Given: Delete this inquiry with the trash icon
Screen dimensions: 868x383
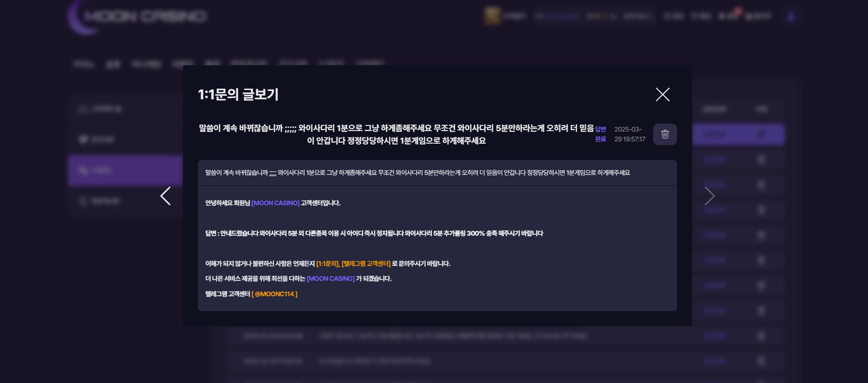Looking at the screenshot, I should pyautogui.click(x=665, y=134).
